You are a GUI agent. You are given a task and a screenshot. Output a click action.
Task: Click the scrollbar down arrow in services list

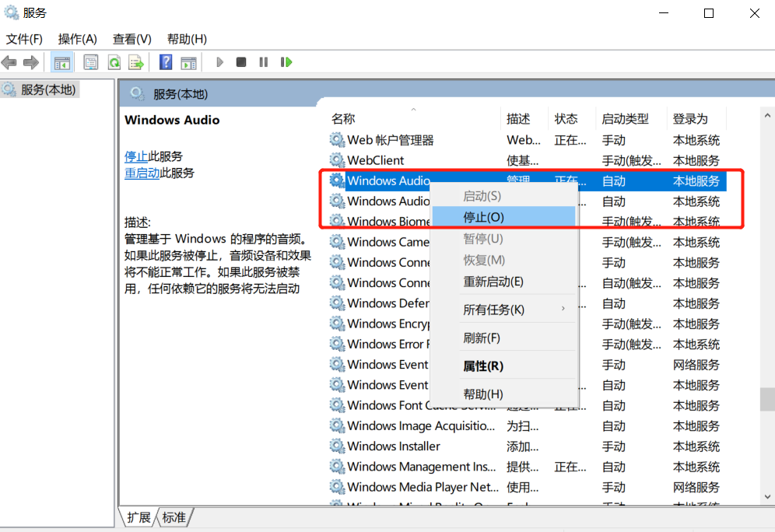pos(767,497)
